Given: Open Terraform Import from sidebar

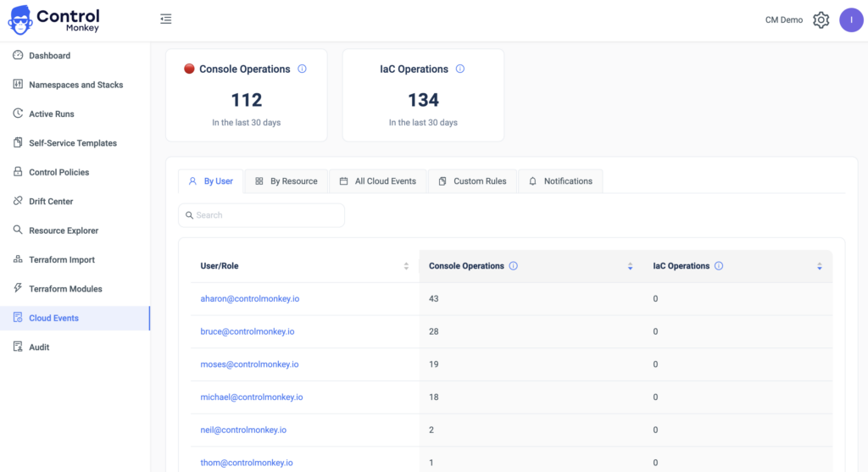Looking at the screenshot, I should pyautogui.click(x=61, y=260).
